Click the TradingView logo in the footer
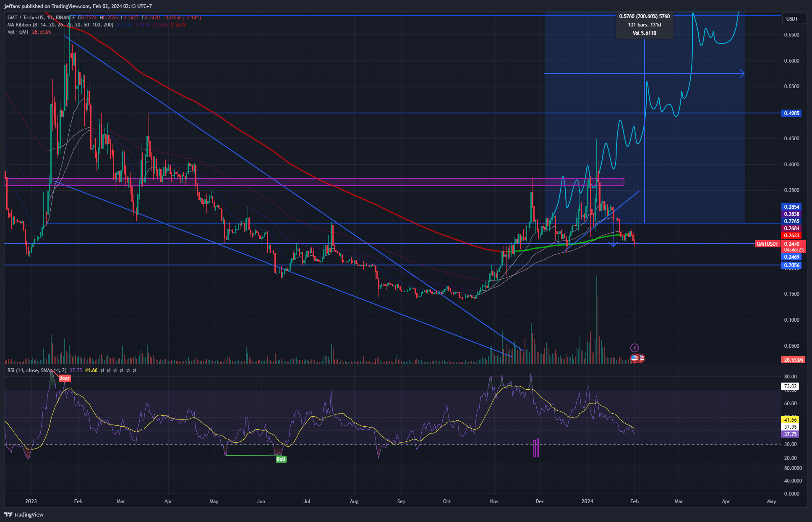Viewport: 812px width, 522px height. click(24, 514)
